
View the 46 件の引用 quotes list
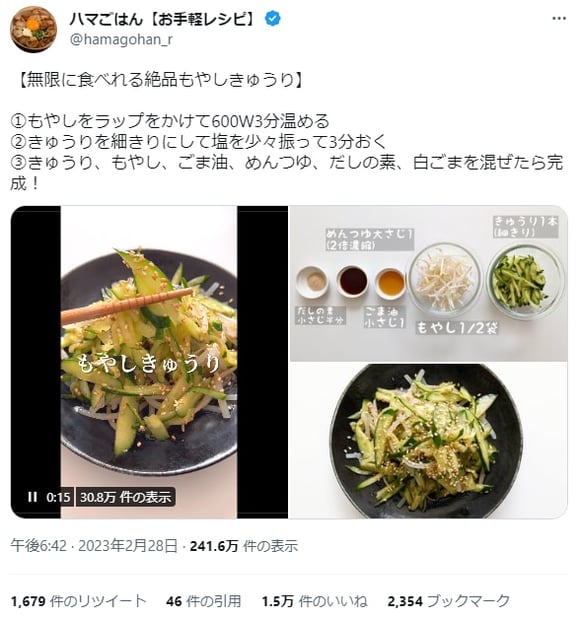click(x=204, y=601)
